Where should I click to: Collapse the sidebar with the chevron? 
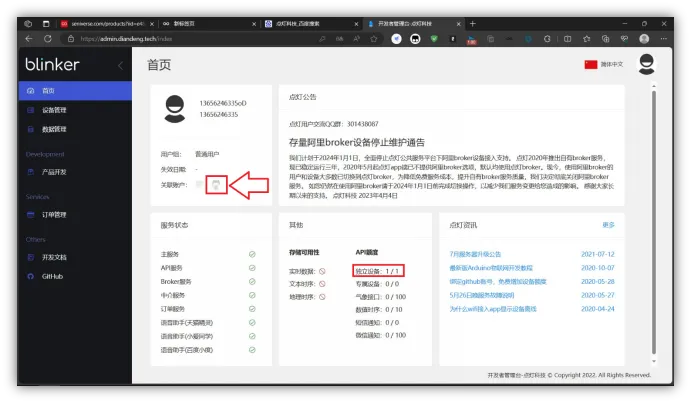(120, 66)
